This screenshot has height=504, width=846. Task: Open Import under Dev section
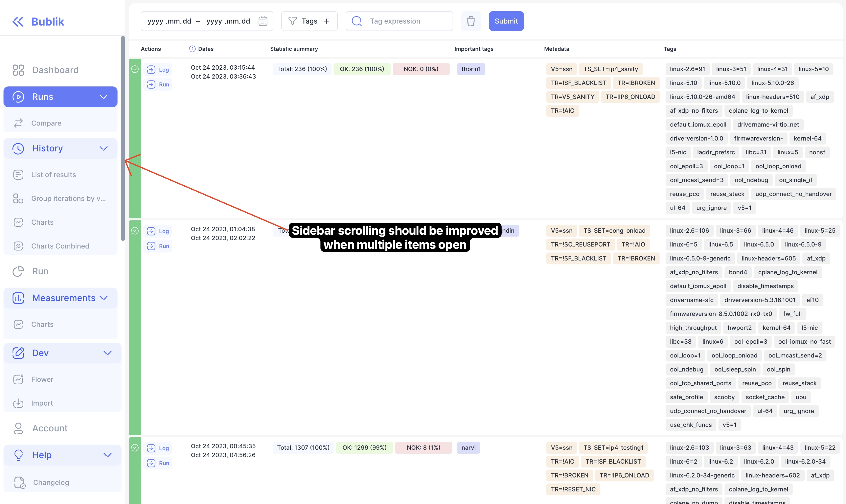point(42,403)
